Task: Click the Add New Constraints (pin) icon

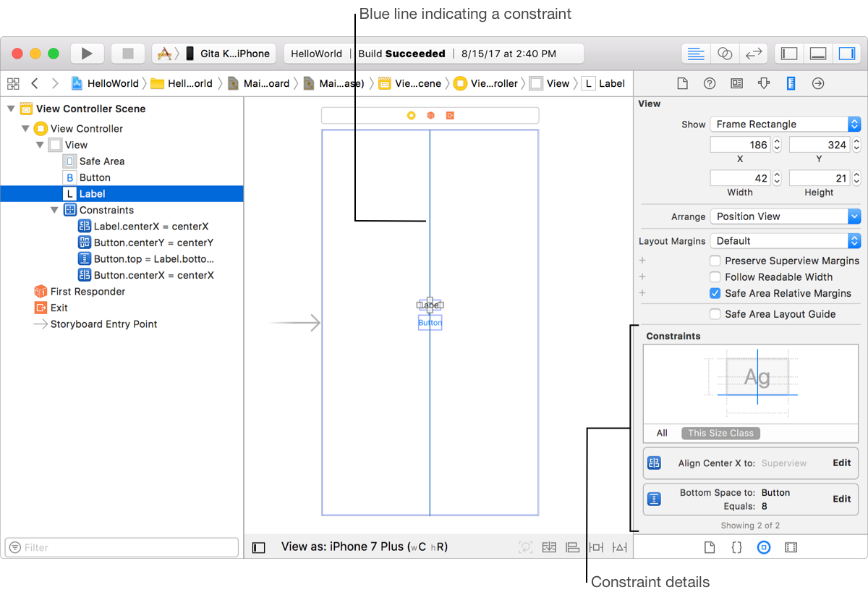Action: pos(596,547)
